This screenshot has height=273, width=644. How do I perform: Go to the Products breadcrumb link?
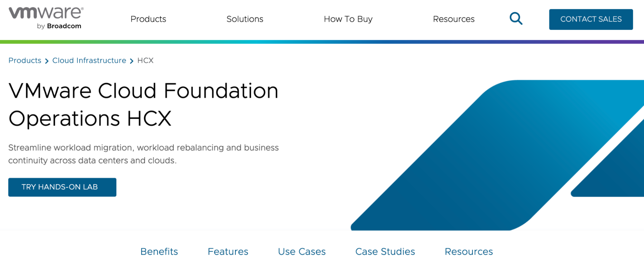tap(25, 61)
